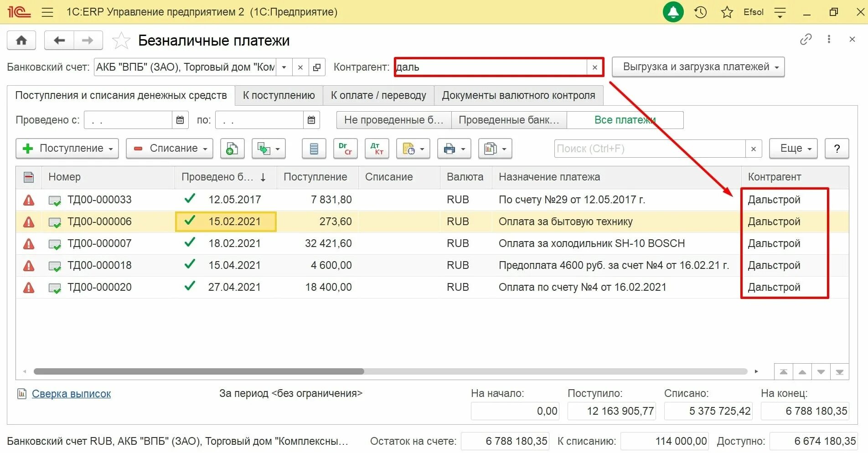Viewport: 868px width, 453px height.
Task: Navigate forward with the right arrow
Action: (88, 41)
